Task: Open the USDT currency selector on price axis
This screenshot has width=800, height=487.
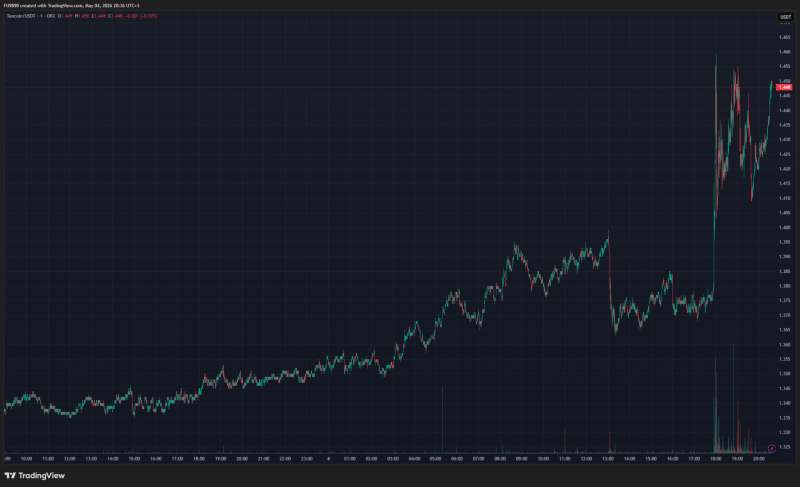Action: (x=785, y=17)
